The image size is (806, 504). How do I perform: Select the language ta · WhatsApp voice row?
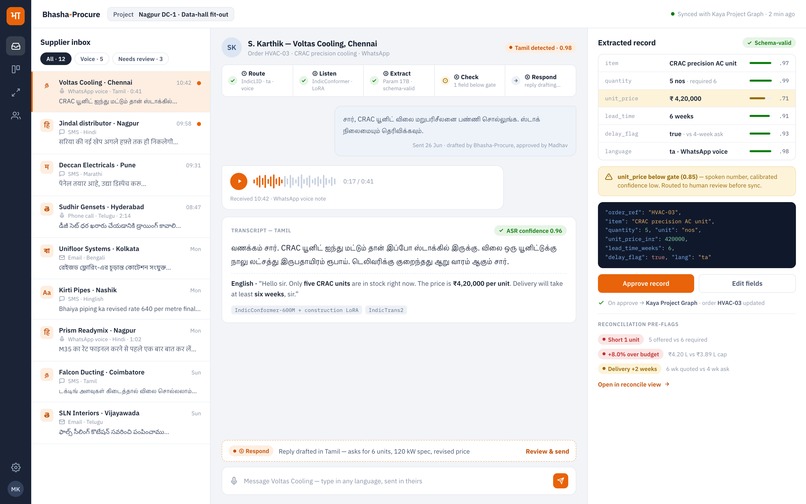pyautogui.click(x=697, y=151)
